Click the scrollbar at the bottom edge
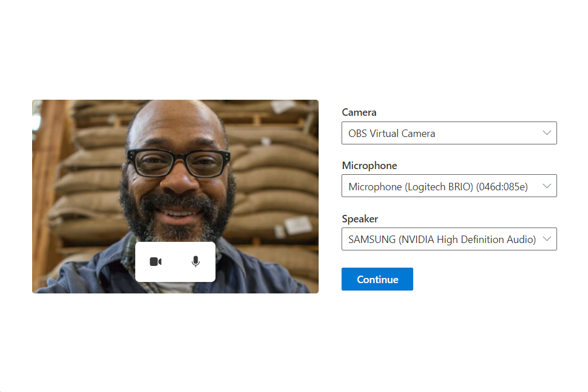This screenshot has height=392, width=588. (x=294, y=390)
